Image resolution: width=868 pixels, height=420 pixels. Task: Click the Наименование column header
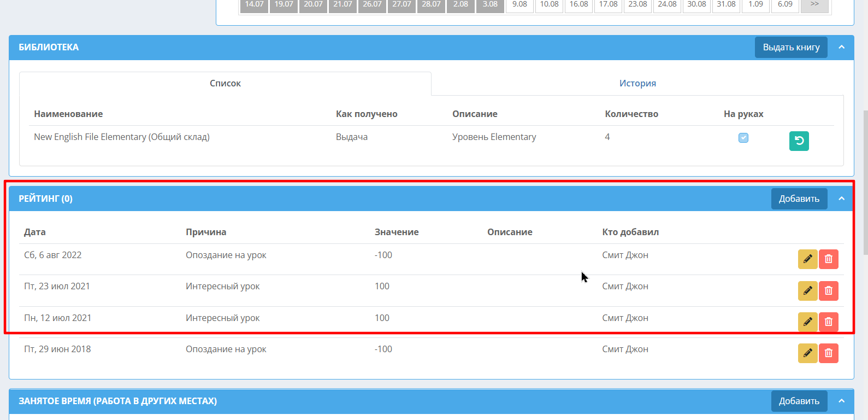(68, 114)
